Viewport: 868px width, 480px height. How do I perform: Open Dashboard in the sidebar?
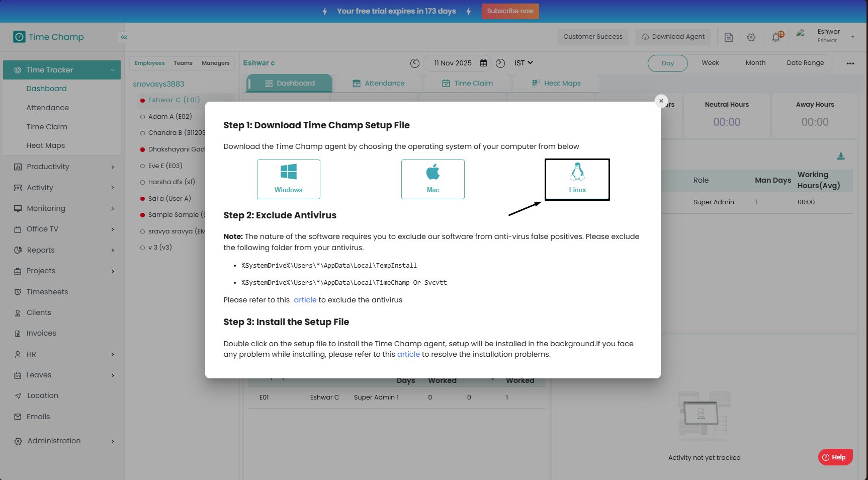pos(46,89)
